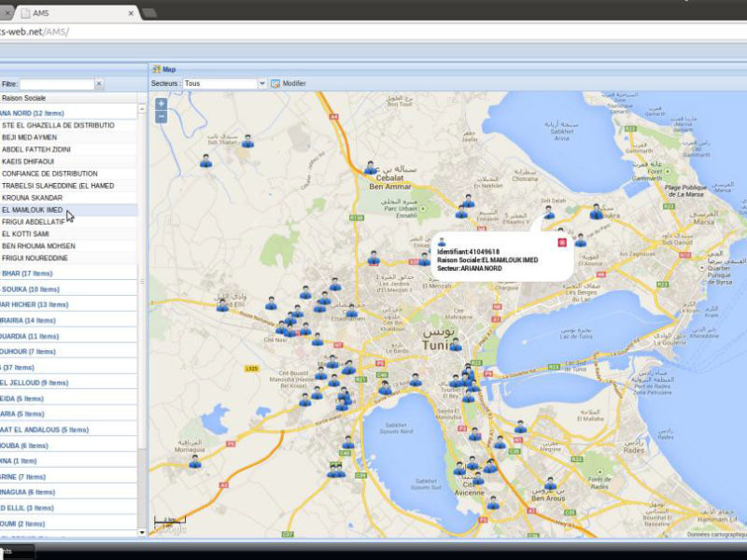Open the Secteurs dropdown list

click(x=261, y=83)
